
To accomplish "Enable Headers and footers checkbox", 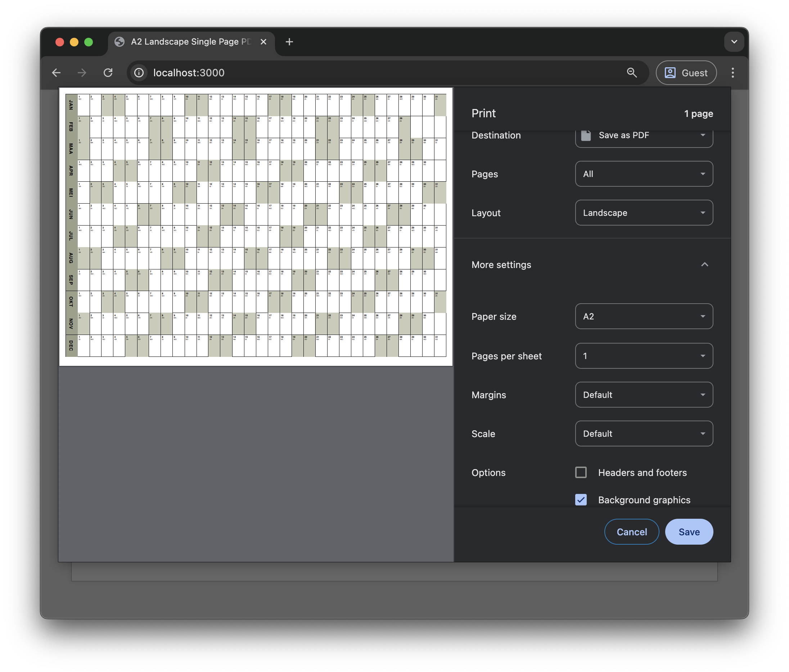I will [x=581, y=472].
